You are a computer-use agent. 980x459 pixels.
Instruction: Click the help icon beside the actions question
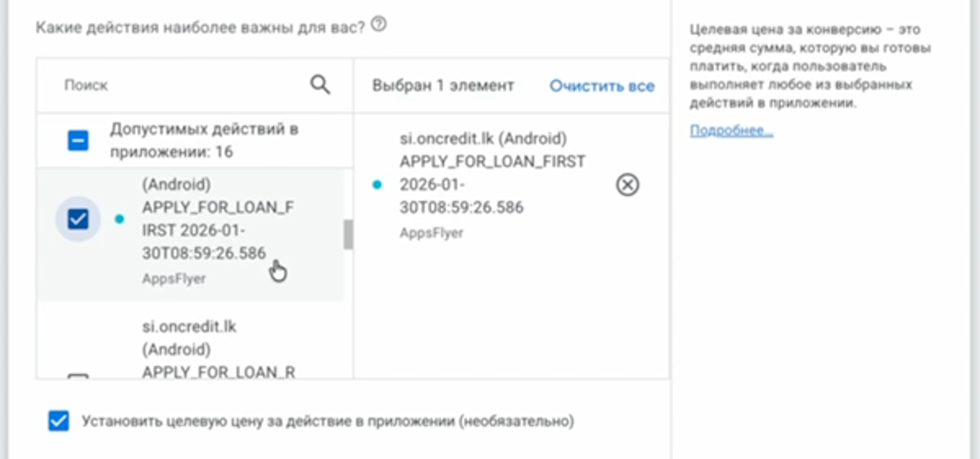click(378, 25)
